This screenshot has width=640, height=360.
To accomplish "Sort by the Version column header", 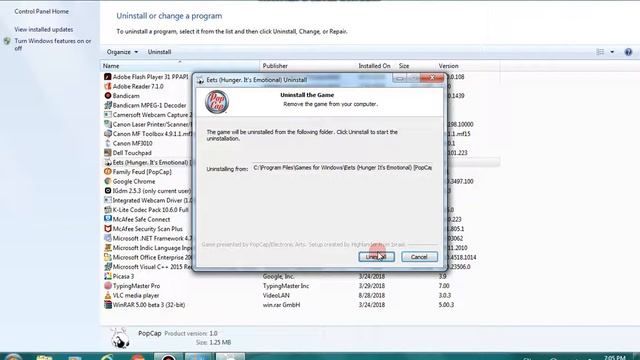I will coord(468,66).
